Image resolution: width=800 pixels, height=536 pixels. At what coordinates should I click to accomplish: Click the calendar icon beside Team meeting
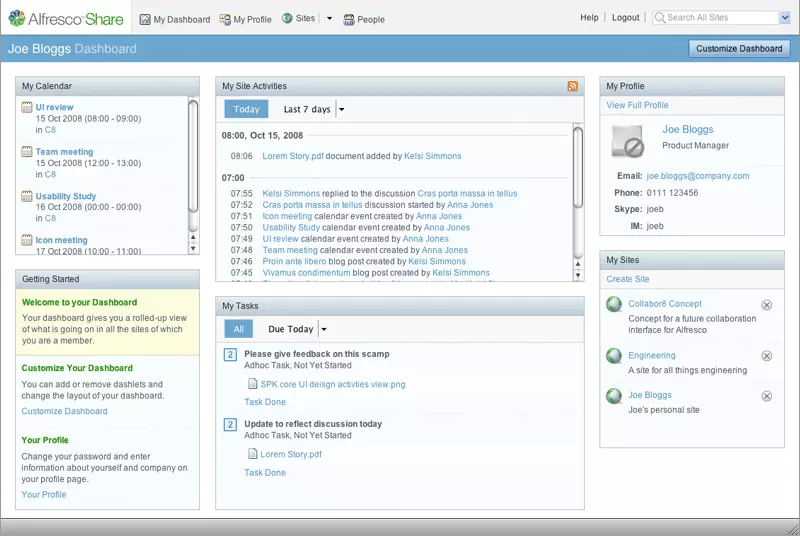[27, 151]
